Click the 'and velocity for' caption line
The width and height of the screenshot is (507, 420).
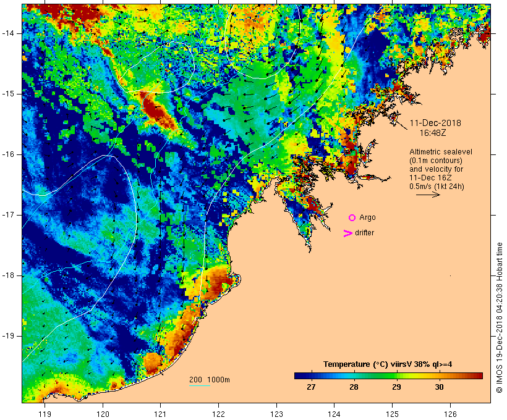436,169
